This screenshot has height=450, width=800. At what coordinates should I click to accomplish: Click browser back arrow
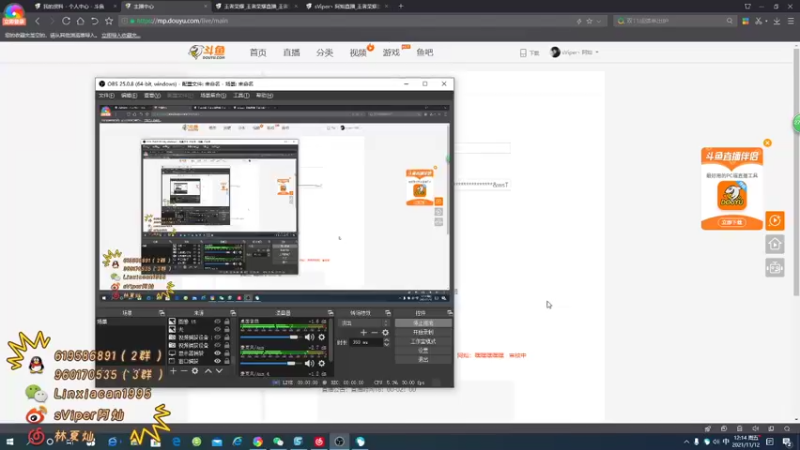tap(37, 21)
